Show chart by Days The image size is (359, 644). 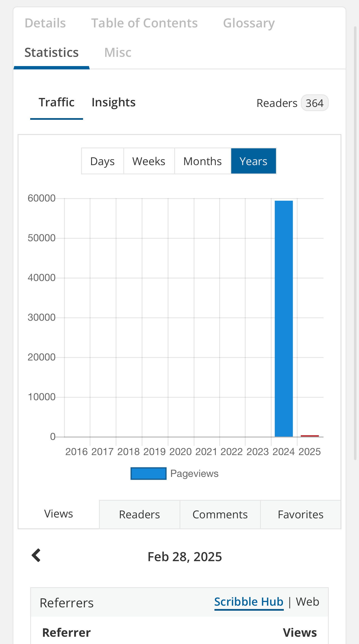pos(102,161)
